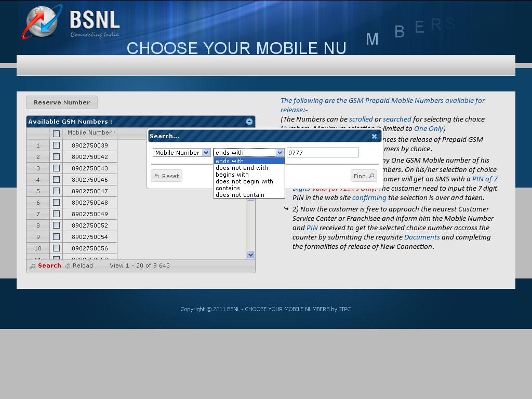
Task: Check the box for 8902750049
Action: click(56, 214)
